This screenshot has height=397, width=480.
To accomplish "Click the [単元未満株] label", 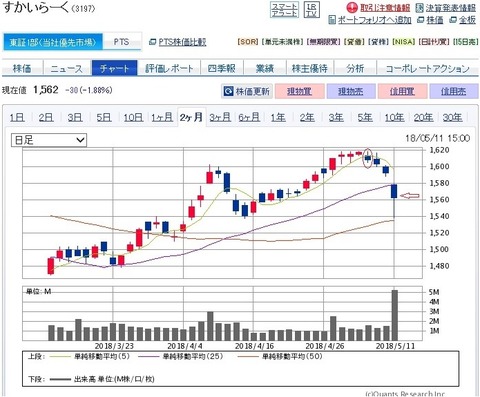I will point(282,42).
